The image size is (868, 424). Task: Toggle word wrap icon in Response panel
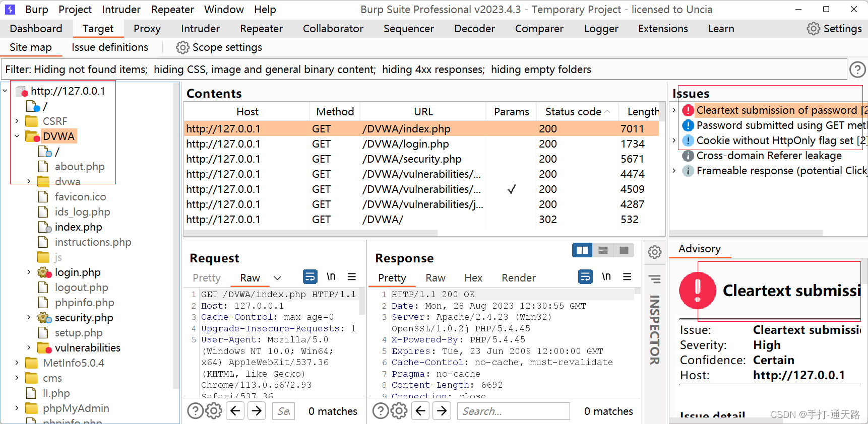585,276
